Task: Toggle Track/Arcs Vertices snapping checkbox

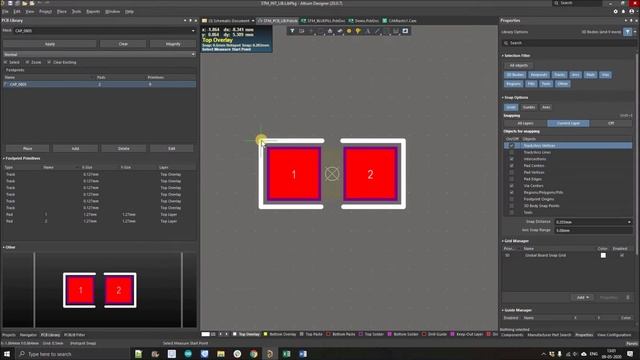Action: (x=511, y=146)
